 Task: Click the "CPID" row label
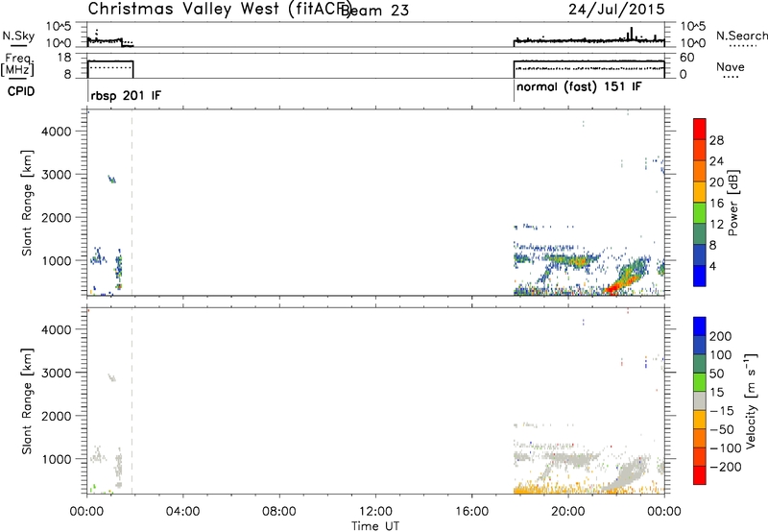tap(21, 91)
